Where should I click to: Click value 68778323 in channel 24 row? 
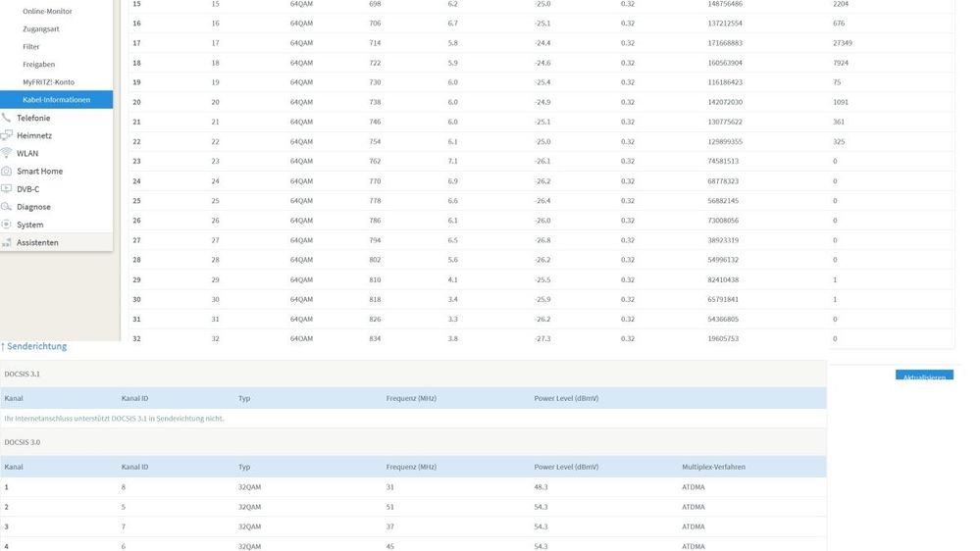coord(723,181)
